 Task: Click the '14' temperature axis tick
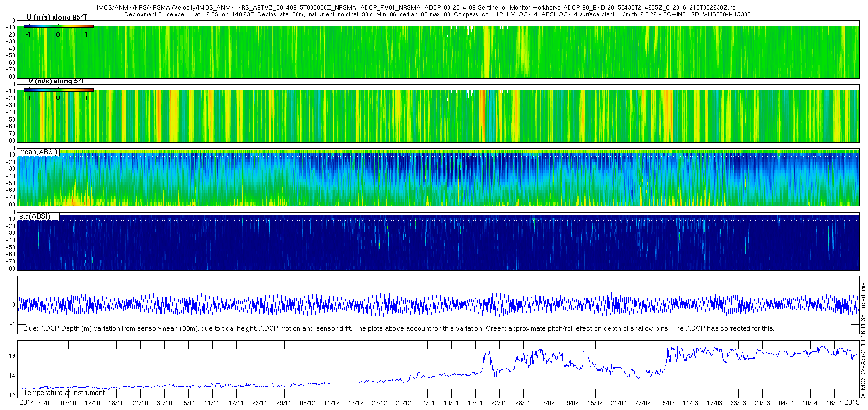[12, 376]
